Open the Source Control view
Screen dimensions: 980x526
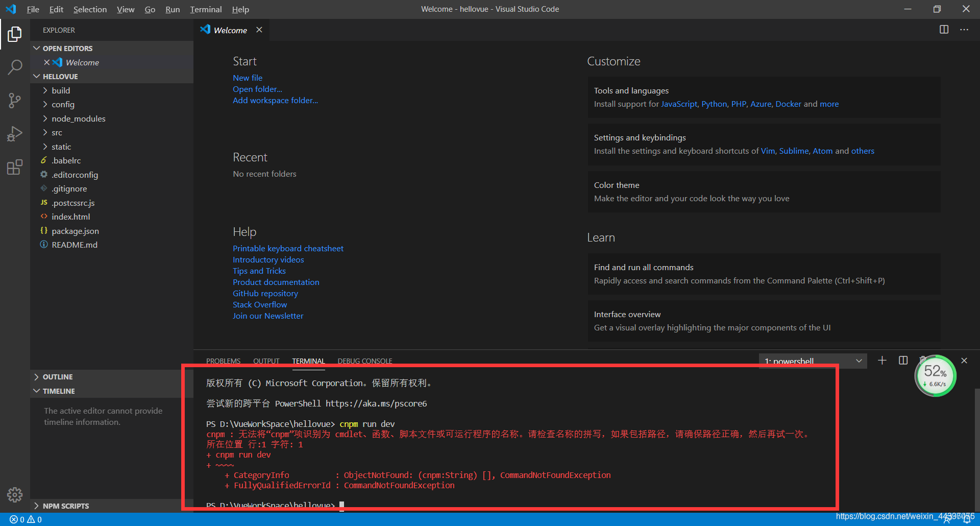point(15,101)
